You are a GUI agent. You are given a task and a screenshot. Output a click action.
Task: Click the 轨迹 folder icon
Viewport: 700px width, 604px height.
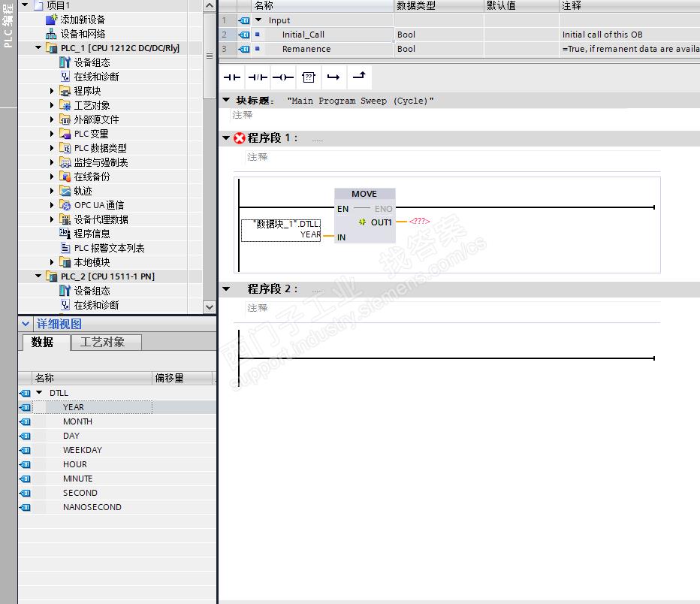(x=65, y=191)
